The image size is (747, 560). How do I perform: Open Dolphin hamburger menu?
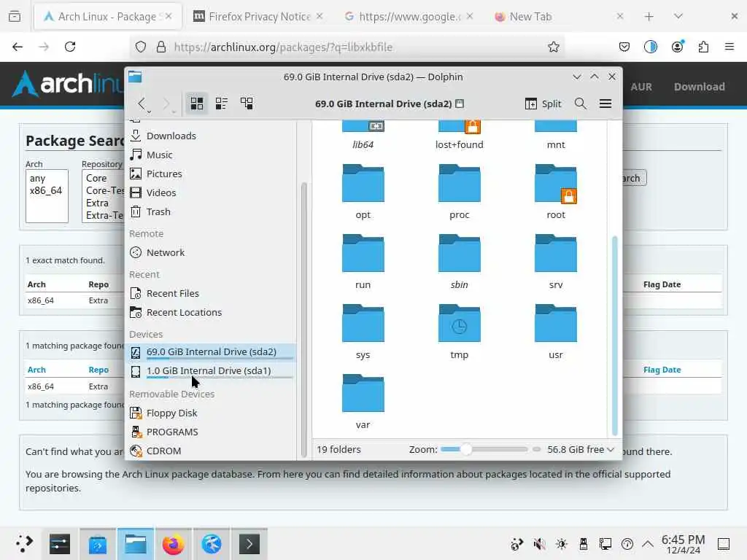point(605,104)
